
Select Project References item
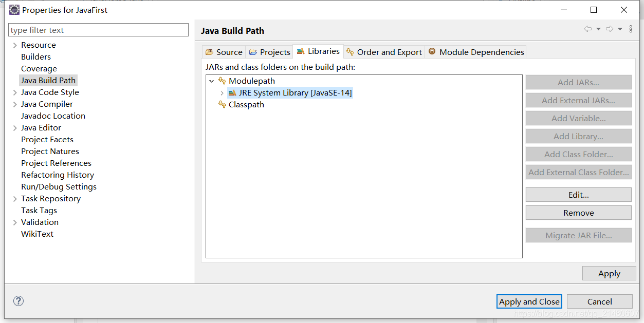pyautogui.click(x=56, y=163)
